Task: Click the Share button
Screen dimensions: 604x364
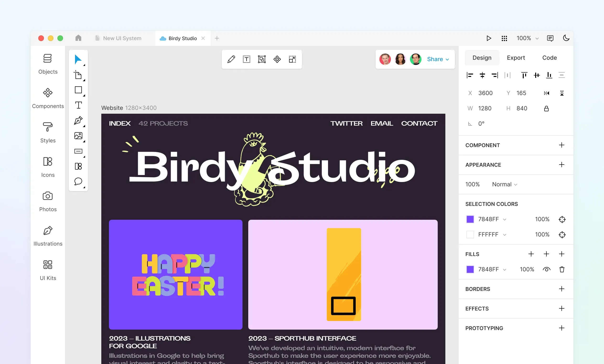Action: point(437,59)
